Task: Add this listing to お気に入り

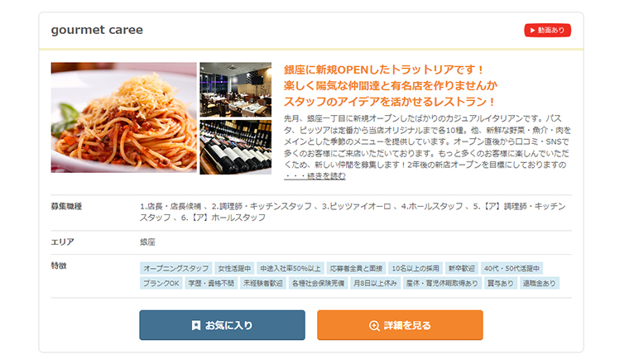Action: [223, 325]
